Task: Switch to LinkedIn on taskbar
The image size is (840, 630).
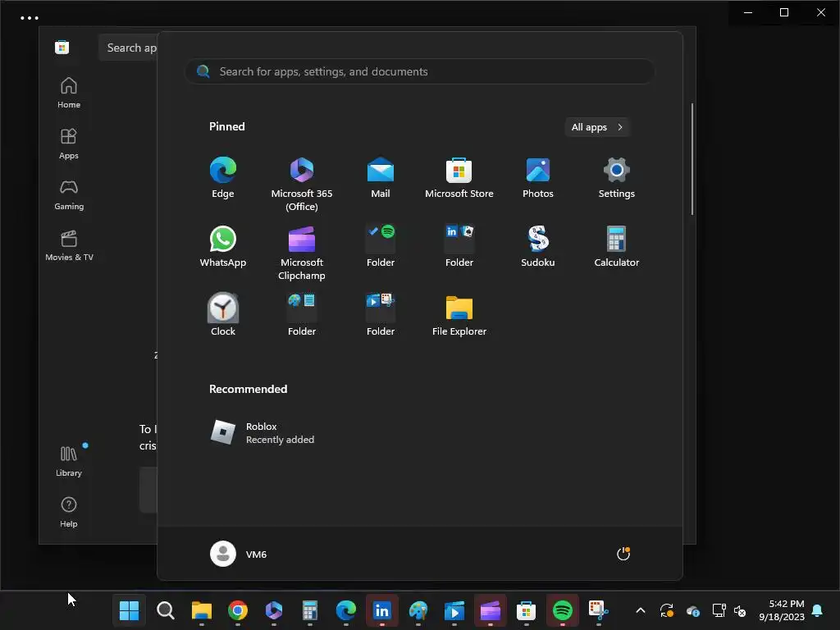Action: pos(382,610)
